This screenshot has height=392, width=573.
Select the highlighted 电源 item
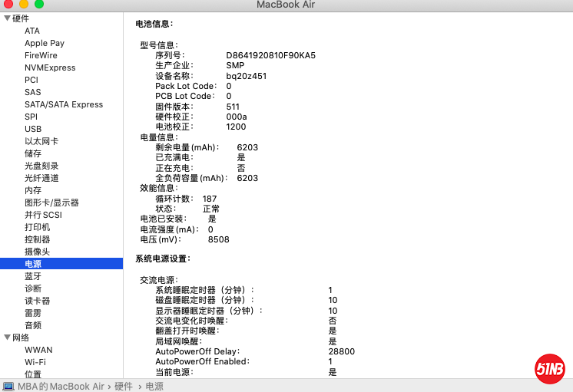(33, 264)
